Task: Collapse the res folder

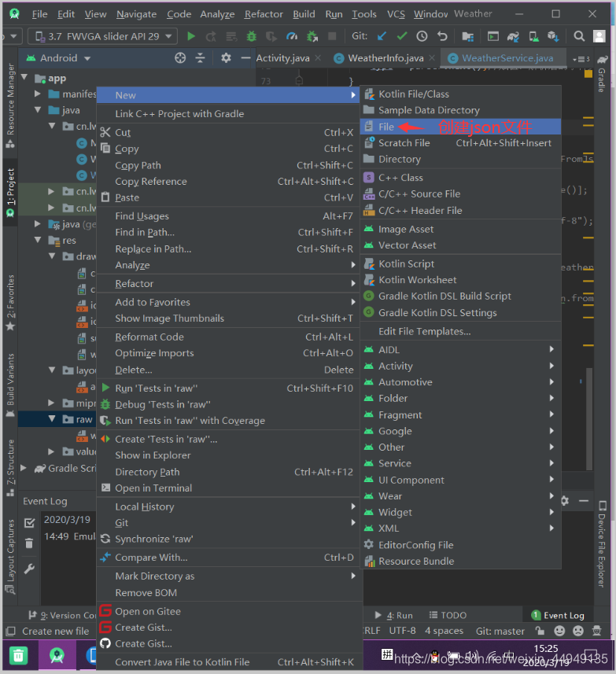Action: (38, 240)
